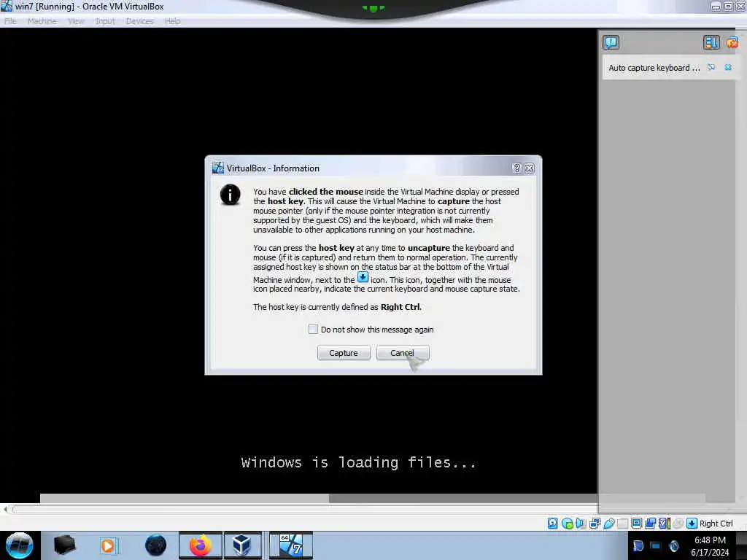Click the taskbar clock showing 6:48 PM
Screen dimensions: 747x560
710,546
